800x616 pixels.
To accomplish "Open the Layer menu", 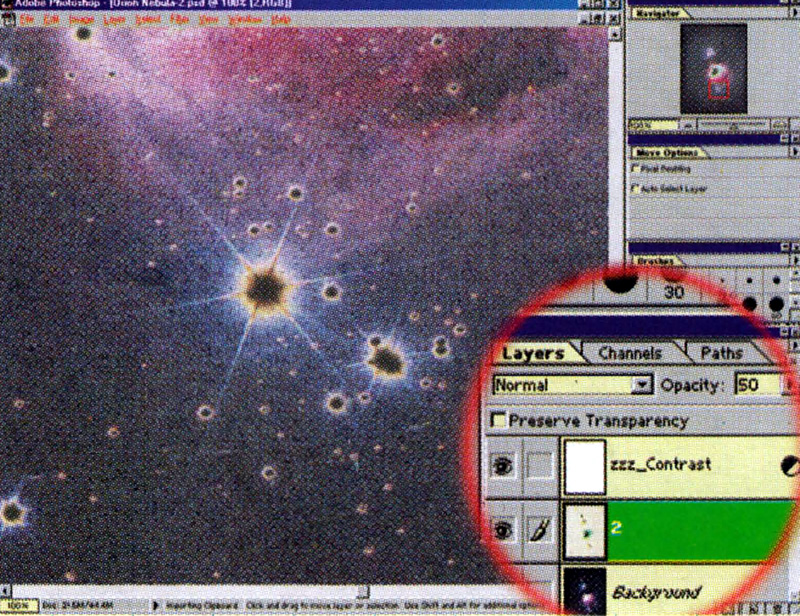I will point(114,20).
